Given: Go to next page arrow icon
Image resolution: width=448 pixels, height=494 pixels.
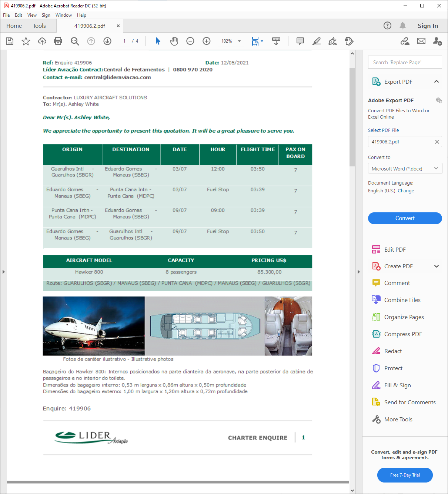Looking at the screenshot, I should [107, 41].
